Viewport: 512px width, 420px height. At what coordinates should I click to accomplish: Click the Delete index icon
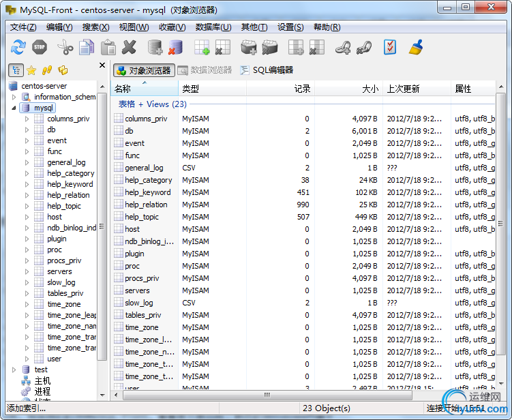point(270,47)
